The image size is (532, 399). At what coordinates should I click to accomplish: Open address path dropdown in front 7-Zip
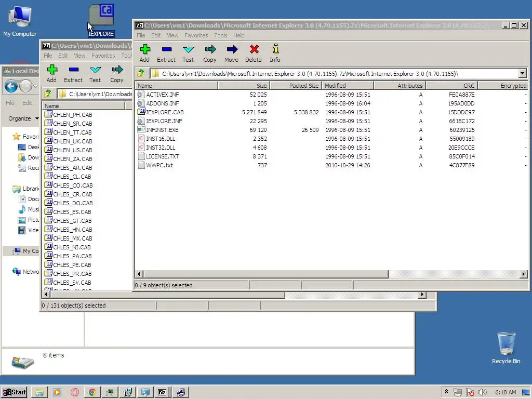[x=522, y=73]
